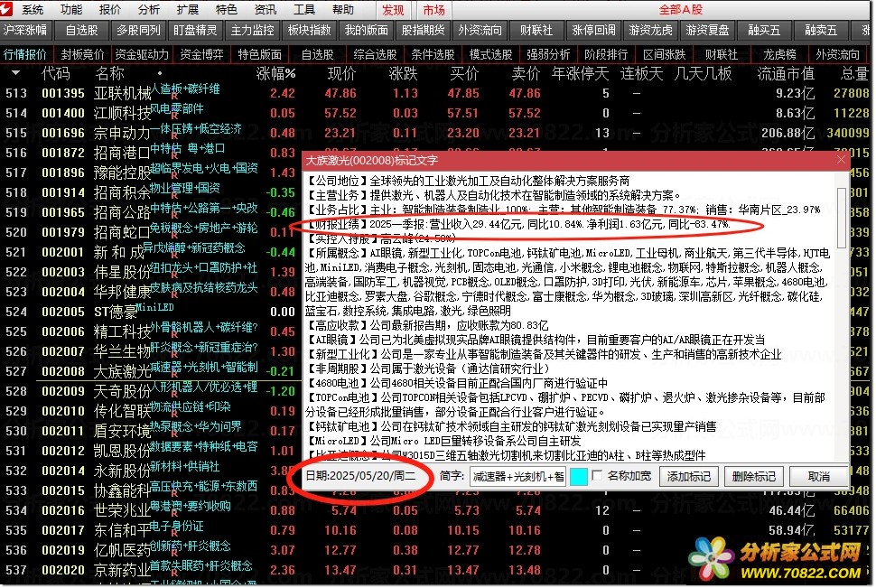Toggle the 名称加宽 checkbox
Screen dimensions: 876x588
pos(597,476)
